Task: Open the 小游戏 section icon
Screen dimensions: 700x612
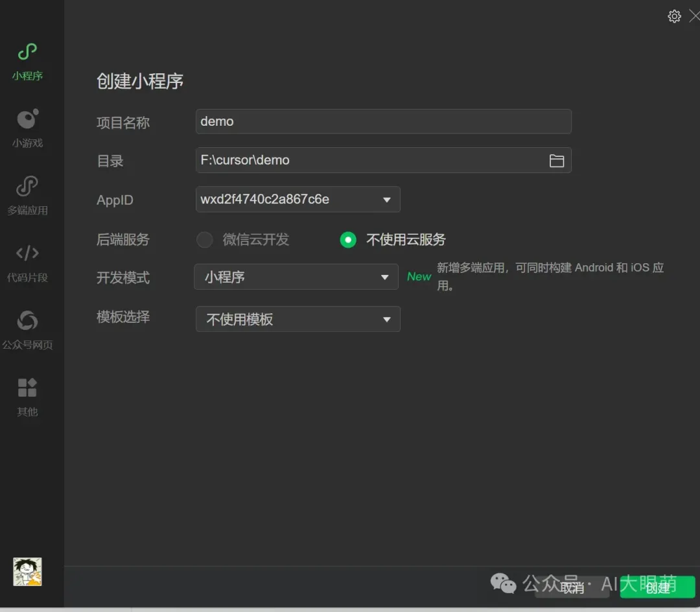Action: pos(27,120)
